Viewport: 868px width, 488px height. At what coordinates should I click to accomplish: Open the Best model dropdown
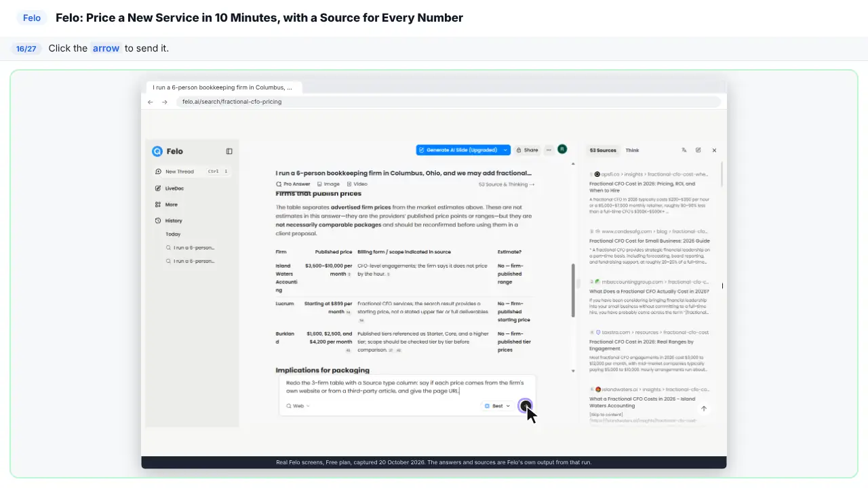click(498, 406)
